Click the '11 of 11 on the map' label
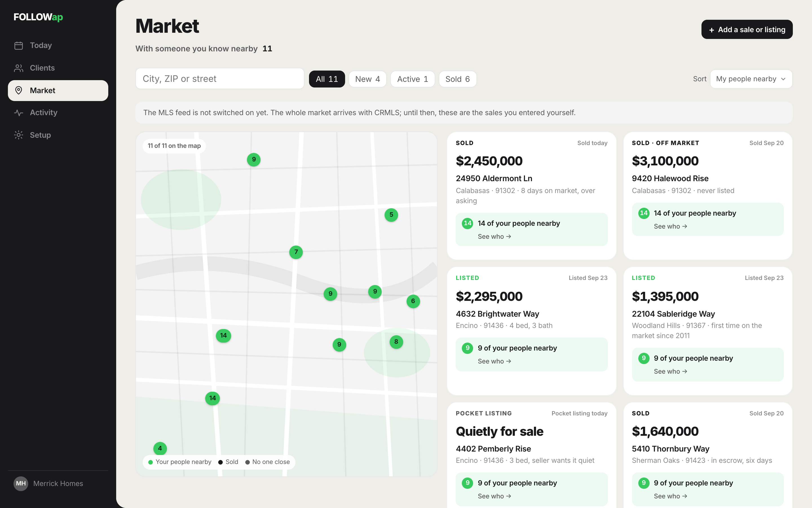Screen dimensions: 812x508 pyautogui.click(x=174, y=146)
